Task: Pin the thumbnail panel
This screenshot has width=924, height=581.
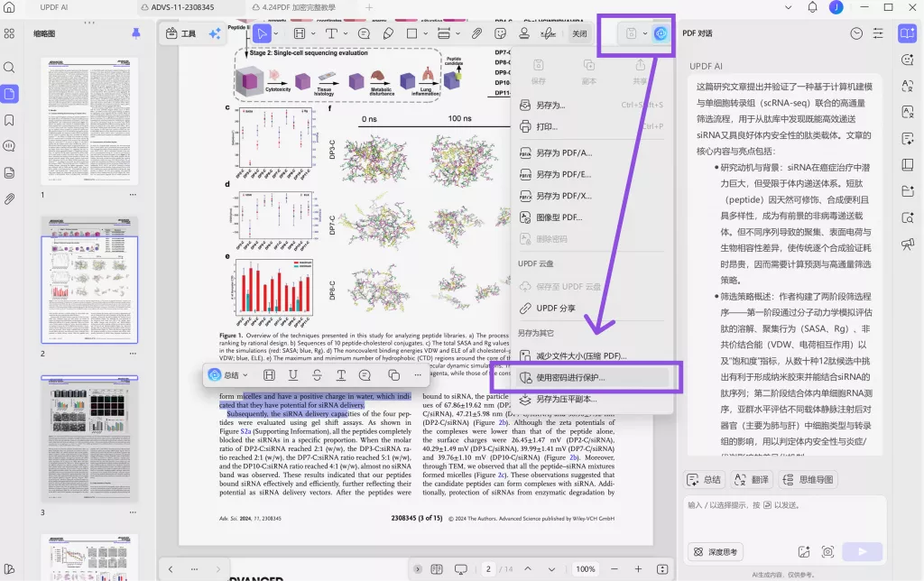Action: [136, 33]
